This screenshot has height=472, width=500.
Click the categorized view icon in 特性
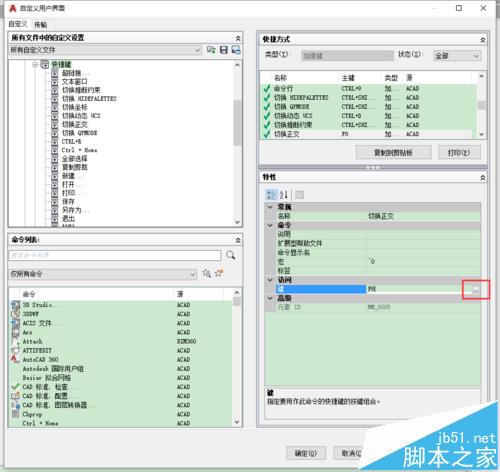point(271,195)
